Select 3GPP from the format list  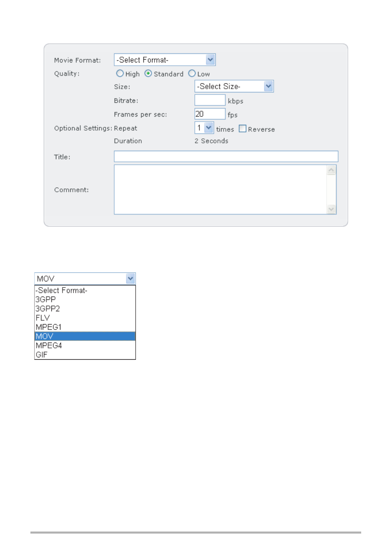[46, 299]
